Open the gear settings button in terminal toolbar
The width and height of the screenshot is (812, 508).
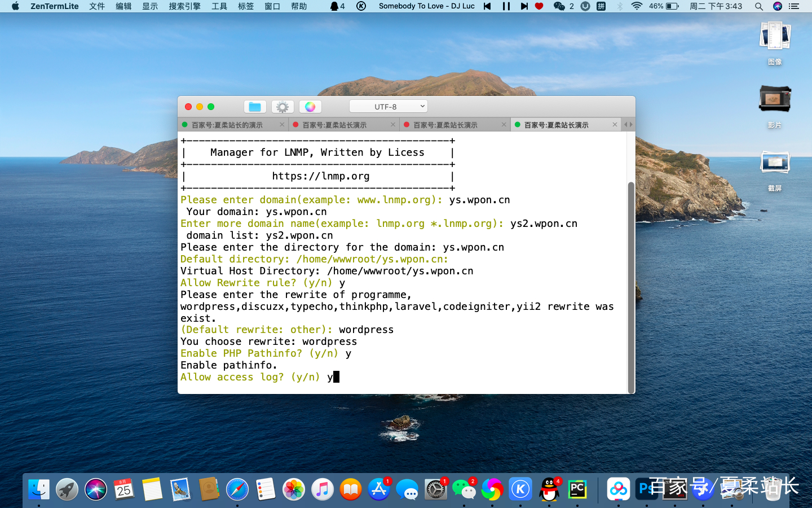click(283, 107)
